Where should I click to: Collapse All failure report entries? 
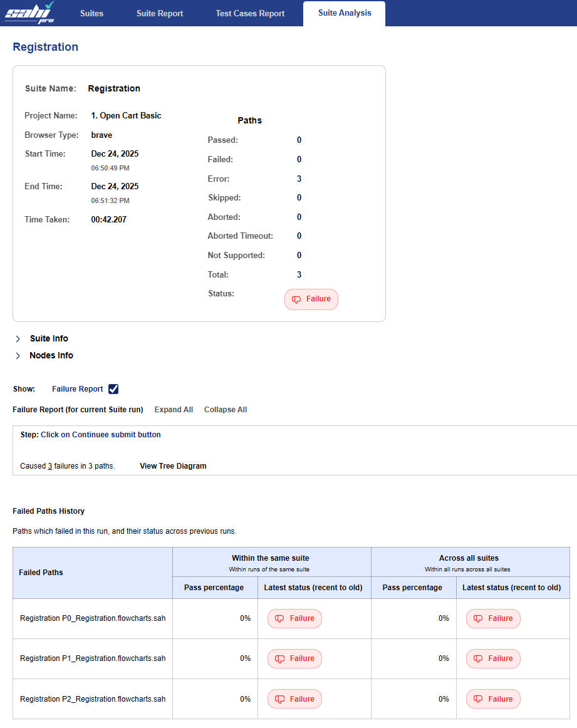tap(226, 410)
